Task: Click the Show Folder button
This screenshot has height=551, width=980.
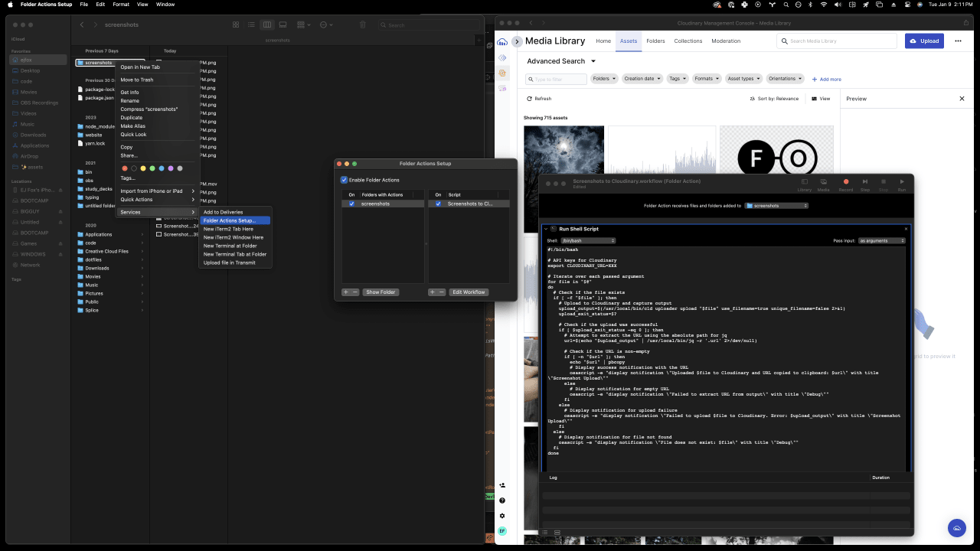Action: pos(381,292)
